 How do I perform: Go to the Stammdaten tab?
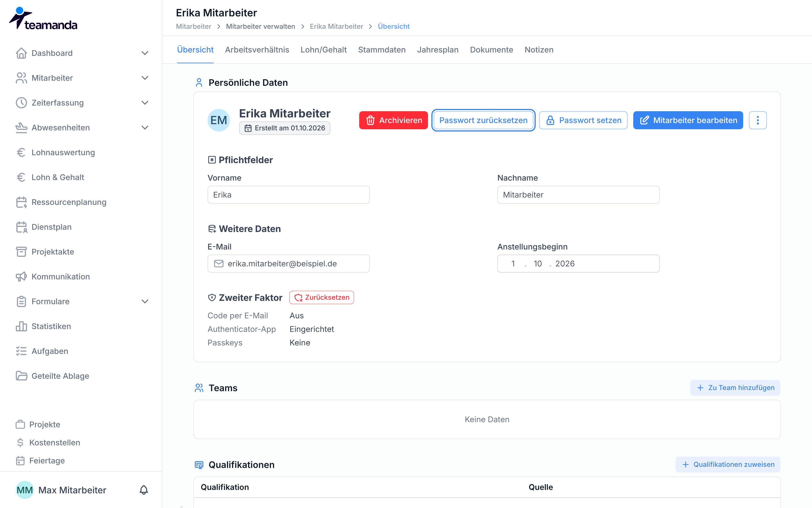coord(382,50)
